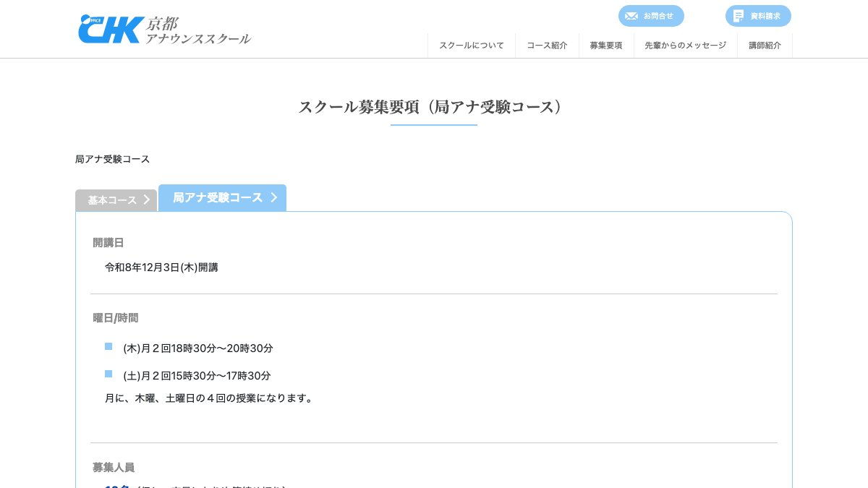Click text 月に、木曜、土曜日の４回の授業になります。
The height and width of the screenshot is (488, 868).
point(209,398)
